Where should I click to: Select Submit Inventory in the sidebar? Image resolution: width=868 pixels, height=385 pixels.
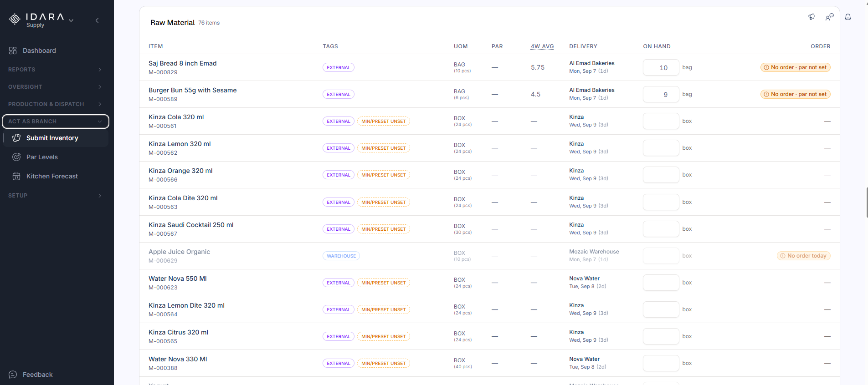point(56,138)
